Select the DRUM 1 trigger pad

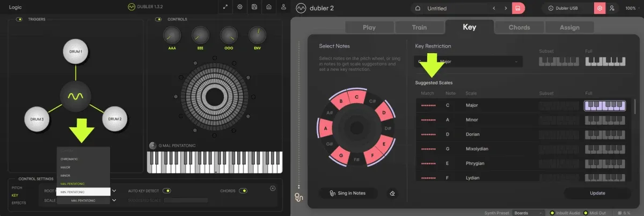coord(76,52)
